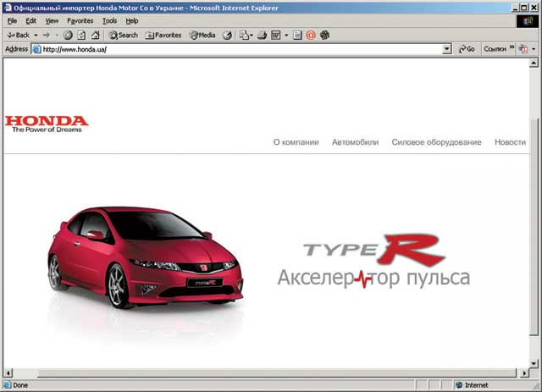Expand the address bar URL dropdown
This screenshot has width=542, height=392.
(446, 49)
